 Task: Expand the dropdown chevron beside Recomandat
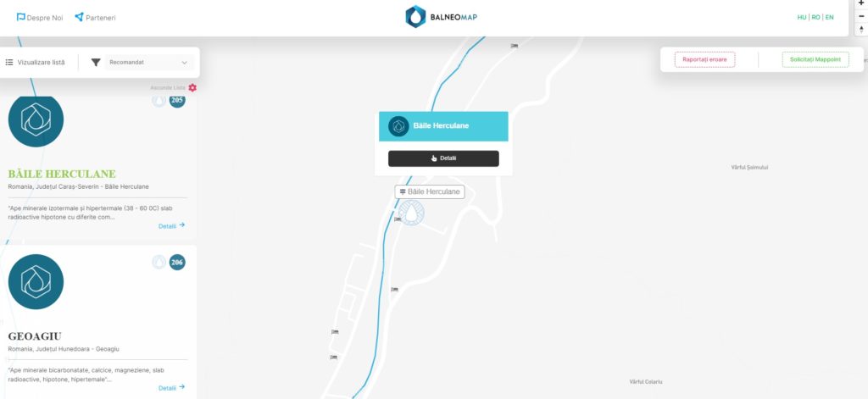click(x=184, y=63)
